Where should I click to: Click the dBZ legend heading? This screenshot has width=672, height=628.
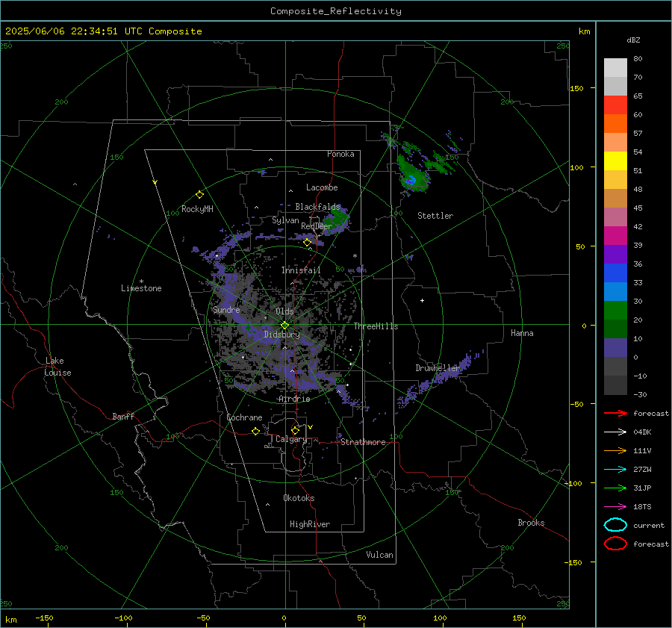[x=633, y=40]
